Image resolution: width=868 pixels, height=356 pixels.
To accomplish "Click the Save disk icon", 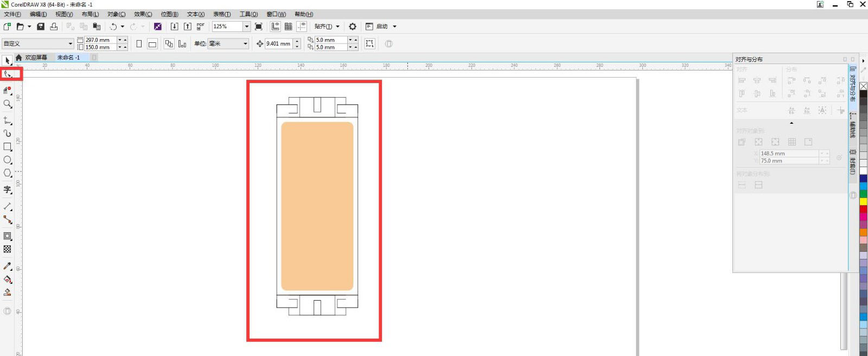I will tap(41, 27).
